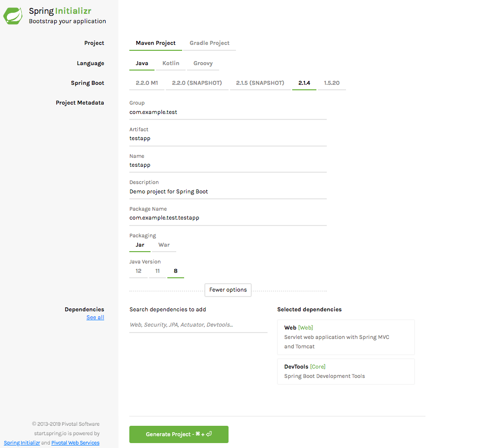Screen dimensions: 501x448
Task: Edit the Package Name field
Action: [228, 218]
